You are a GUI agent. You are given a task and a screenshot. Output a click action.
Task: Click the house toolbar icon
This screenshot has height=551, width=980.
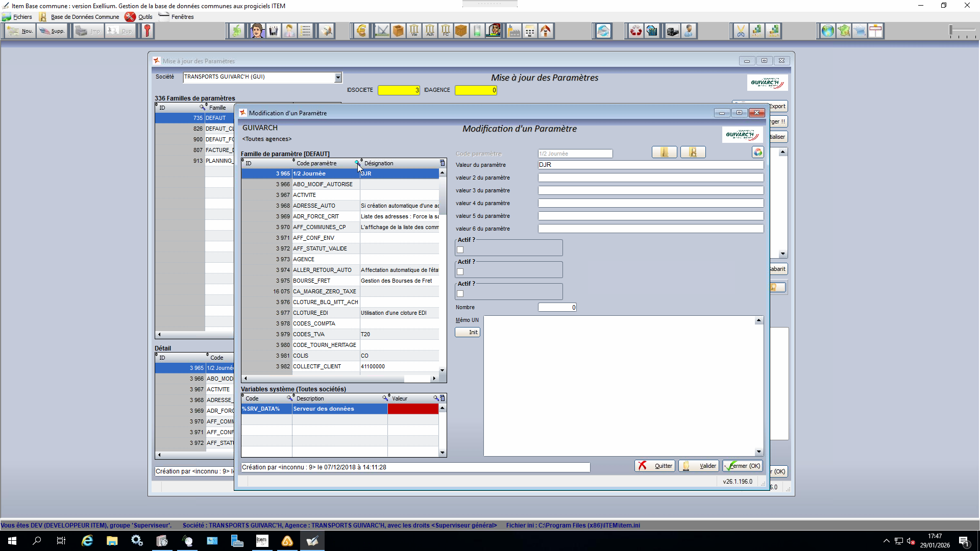coord(546,31)
